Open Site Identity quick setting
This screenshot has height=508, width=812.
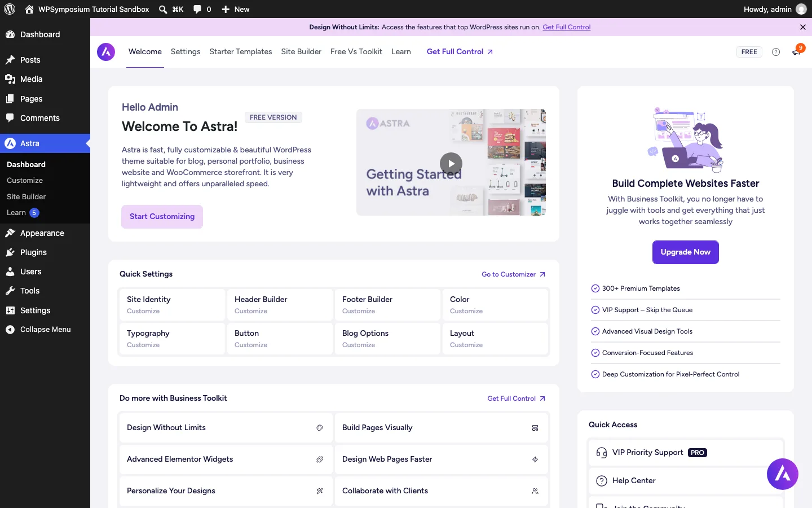(x=172, y=305)
